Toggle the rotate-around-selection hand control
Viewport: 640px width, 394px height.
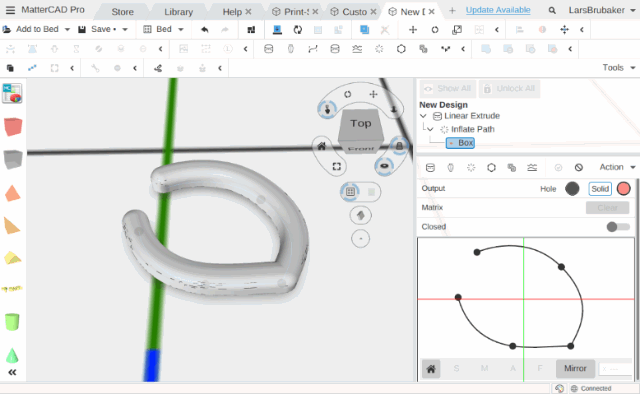pos(327,109)
